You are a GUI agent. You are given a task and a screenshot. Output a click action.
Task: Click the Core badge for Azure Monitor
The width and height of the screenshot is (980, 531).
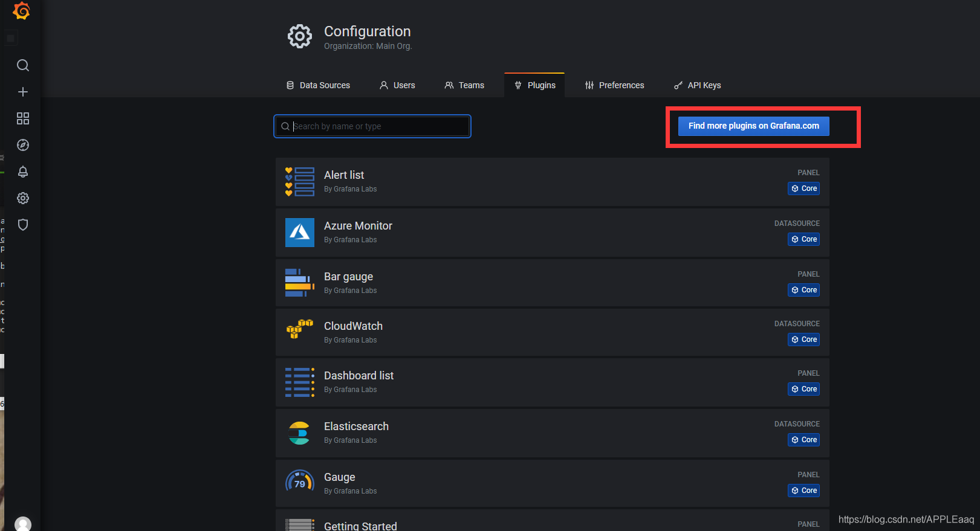(804, 239)
